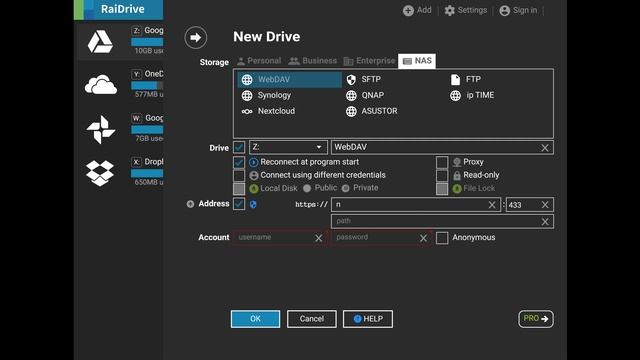This screenshot has width=640, height=360.
Task: Choose WebDAV storage type
Action: (289, 80)
